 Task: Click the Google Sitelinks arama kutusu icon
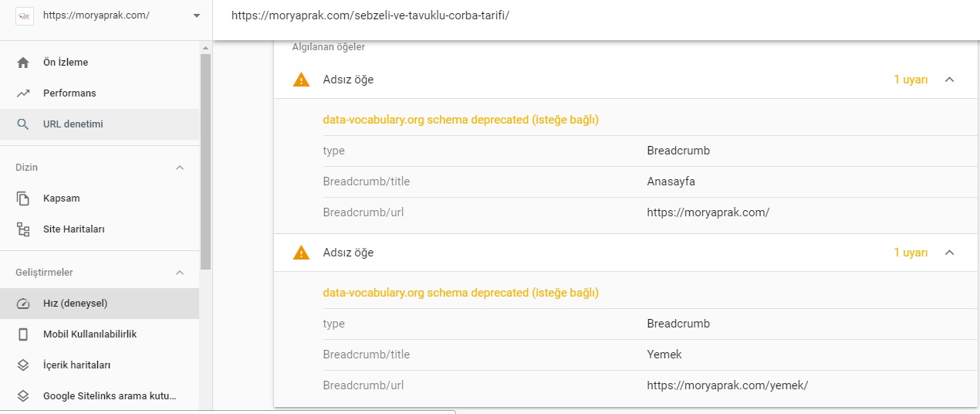(x=23, y=396)
